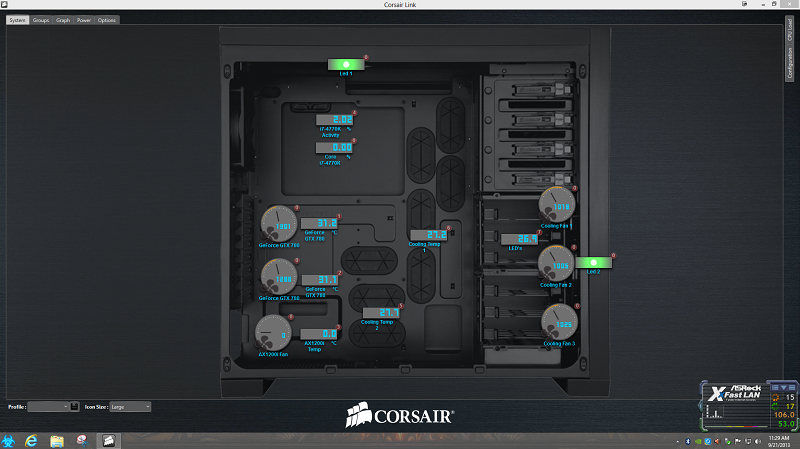The width and height of the screenshot is (800, 449).
Task: Open the Snipping Tool taskbar icon
Action: click(x=82, y=441)
